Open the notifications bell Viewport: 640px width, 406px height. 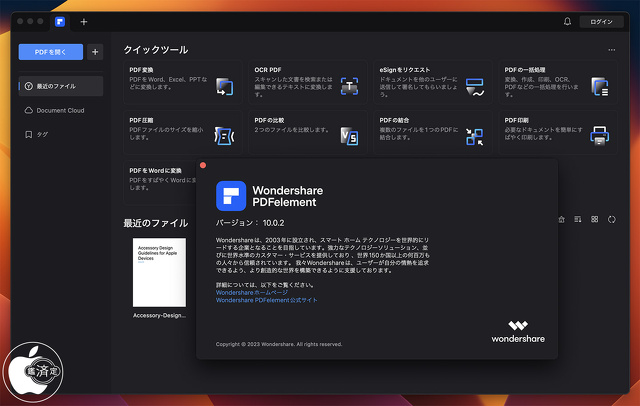pos(567,21)
